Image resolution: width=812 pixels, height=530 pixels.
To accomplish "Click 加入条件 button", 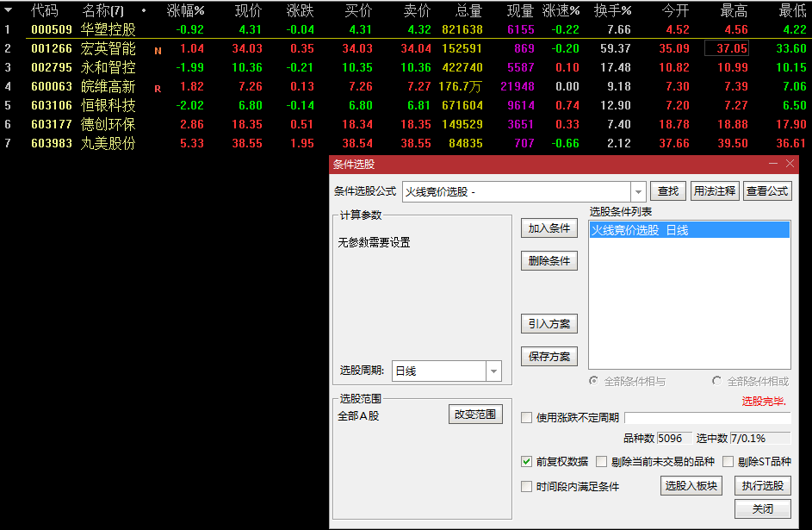I will tap(549, 228).
